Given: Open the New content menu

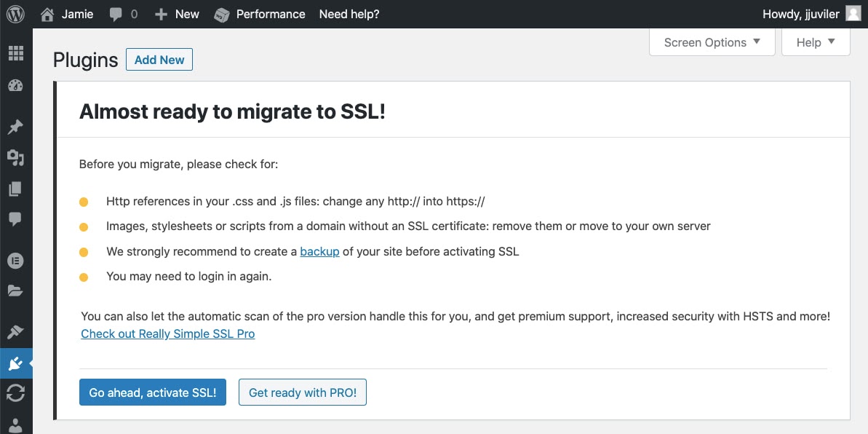Looking at the screenshot, I should click(187, 15).
